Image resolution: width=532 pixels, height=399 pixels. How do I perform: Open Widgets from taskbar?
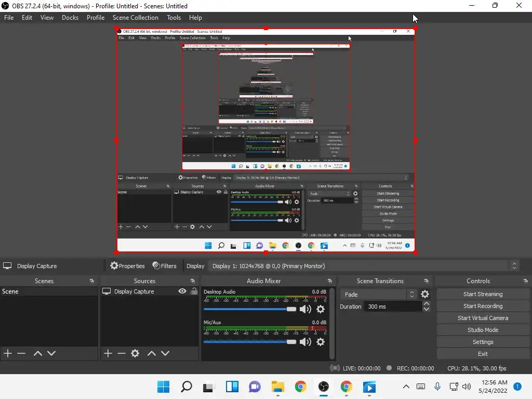pyautogui.click(x=232, y=387)
